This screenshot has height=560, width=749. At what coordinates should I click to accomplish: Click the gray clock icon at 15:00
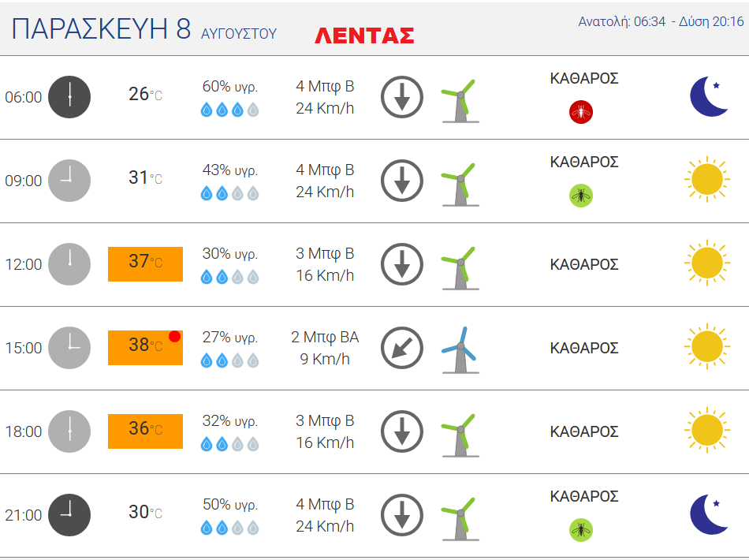click(x=69, y=348)
